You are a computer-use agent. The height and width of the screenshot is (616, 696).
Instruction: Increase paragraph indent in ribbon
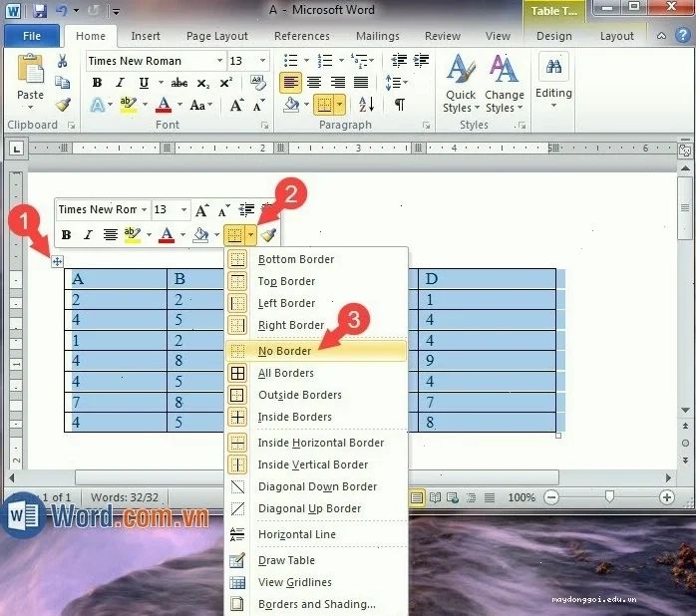pos(421,60)
